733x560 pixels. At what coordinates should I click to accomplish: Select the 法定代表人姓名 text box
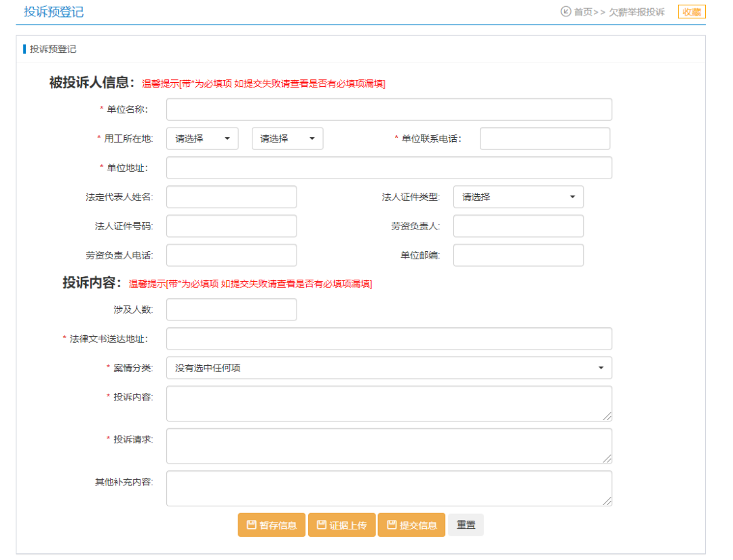tap(231, 197)
